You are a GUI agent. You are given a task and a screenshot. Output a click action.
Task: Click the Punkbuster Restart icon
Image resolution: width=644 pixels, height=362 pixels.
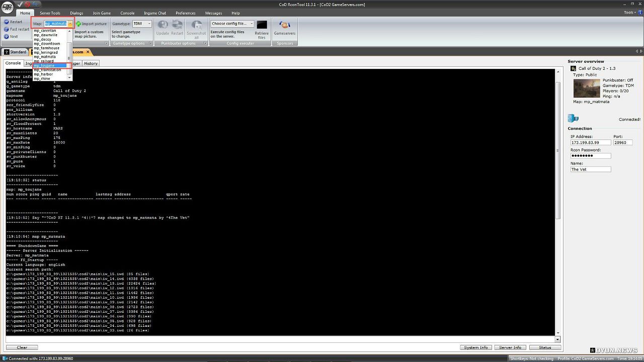177,24
